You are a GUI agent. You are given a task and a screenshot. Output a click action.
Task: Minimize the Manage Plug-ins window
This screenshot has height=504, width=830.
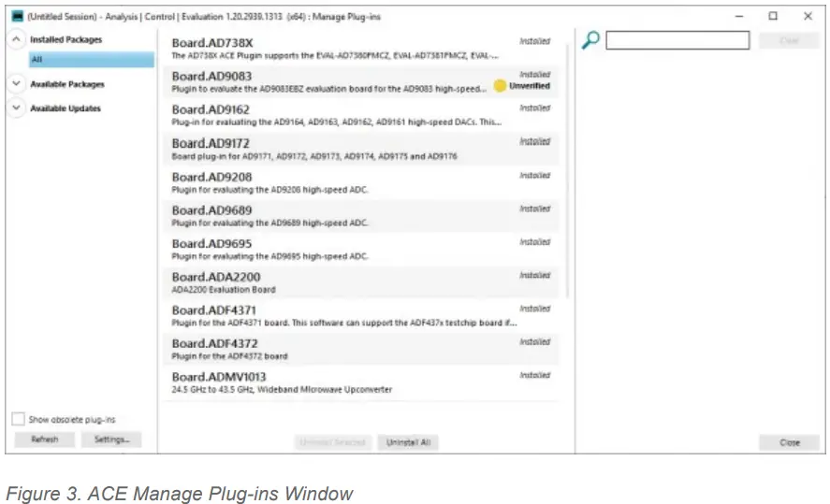point(739,17)
